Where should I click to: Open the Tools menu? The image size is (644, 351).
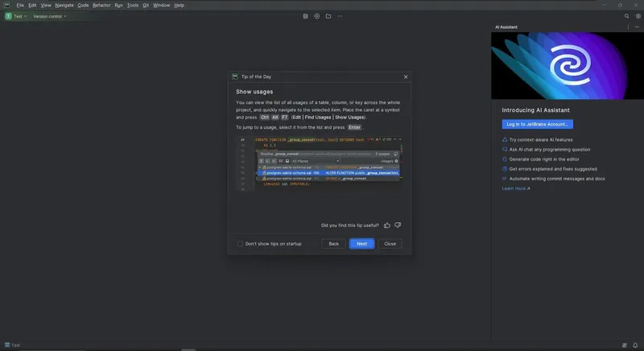pos(132,6)
